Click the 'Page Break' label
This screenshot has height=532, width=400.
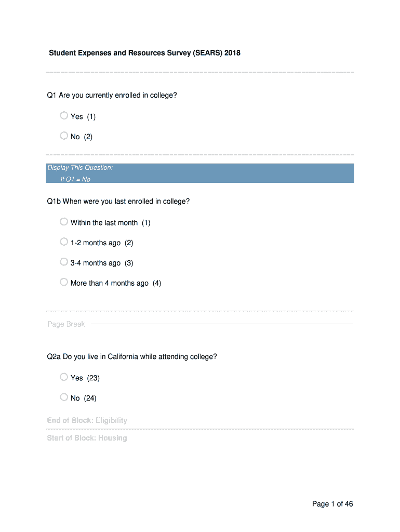[x=66, y=324]
